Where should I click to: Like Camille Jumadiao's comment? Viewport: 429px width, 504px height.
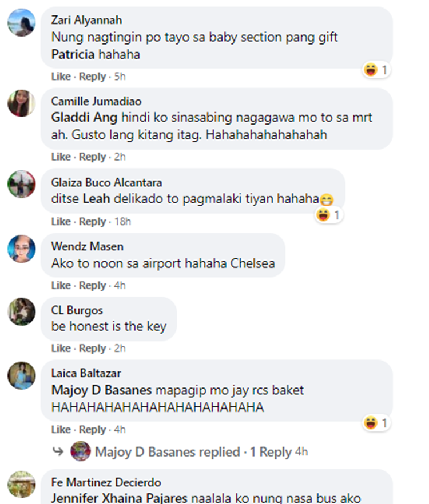pos(61,157)
